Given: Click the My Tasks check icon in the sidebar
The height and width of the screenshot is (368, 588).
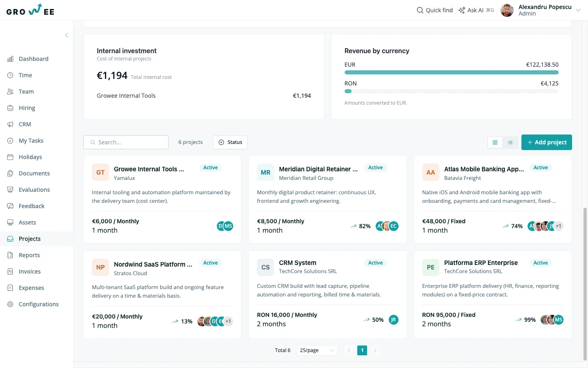Looking at the screenshot, I should tap(10, 141).
